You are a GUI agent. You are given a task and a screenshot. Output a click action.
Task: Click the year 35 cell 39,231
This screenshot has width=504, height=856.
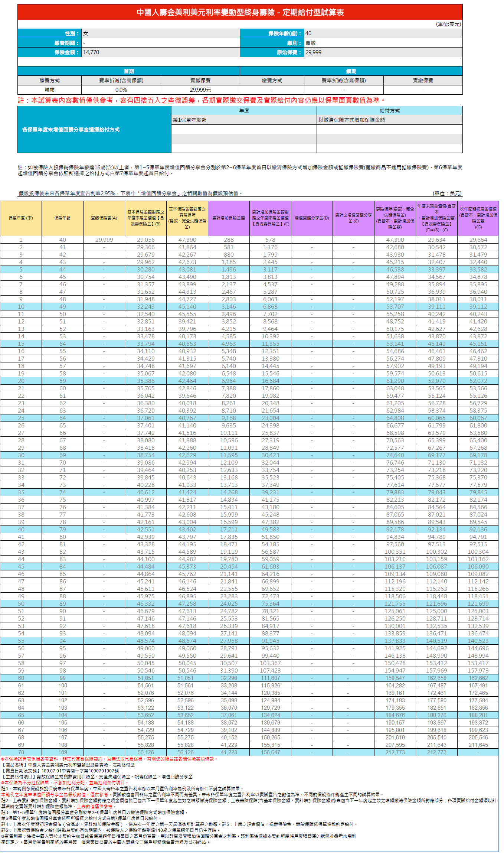(x=270, y=492)
